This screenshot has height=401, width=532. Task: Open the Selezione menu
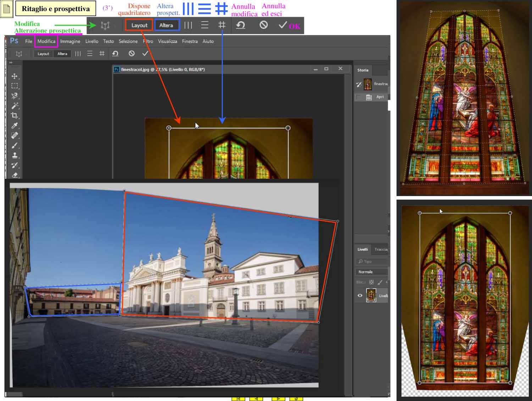pos(128,41)
